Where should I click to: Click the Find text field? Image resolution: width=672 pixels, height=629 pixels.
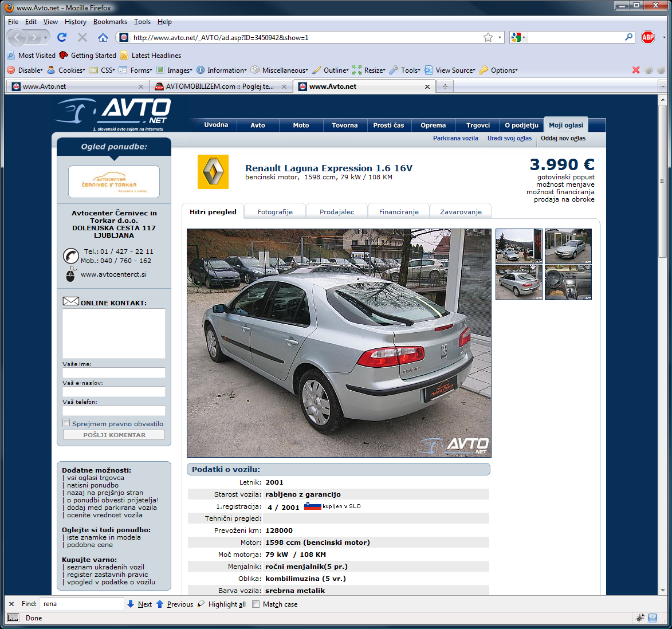(81, 604)
